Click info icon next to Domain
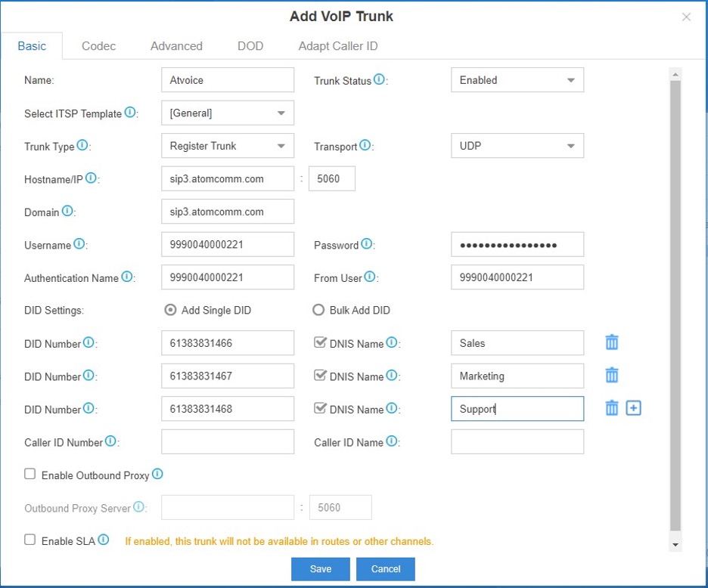The width and height of the screenshot is (708, 588). 67,211
